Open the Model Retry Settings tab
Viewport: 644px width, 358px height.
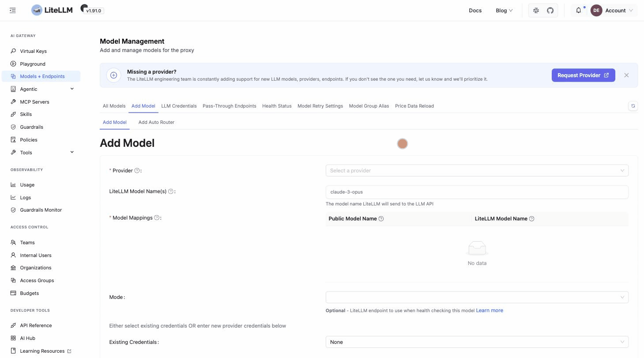point(320,106)
